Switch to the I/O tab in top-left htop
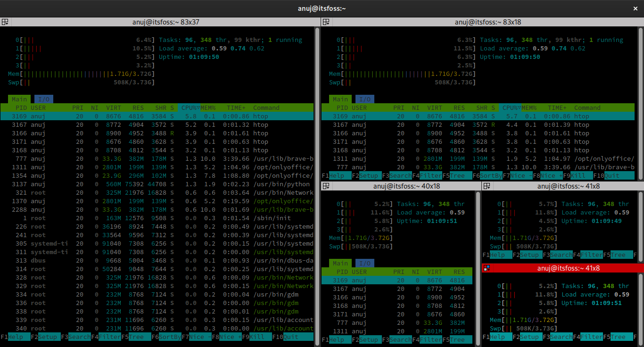The image size is (644, 347). (x=43, y=99)
